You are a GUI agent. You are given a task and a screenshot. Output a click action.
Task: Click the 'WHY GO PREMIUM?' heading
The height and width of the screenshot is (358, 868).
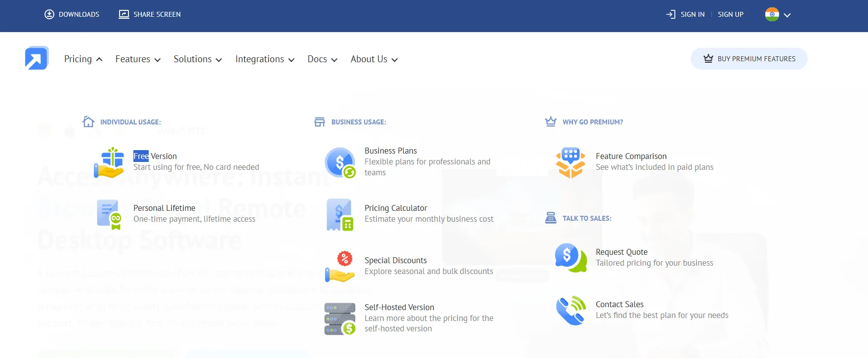593,122
